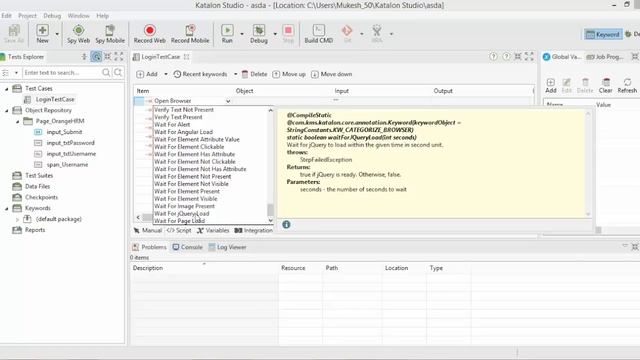Switch to the Log Viewer tab
Viewport: 640px width, 360px height.
[x=227, y=247]
